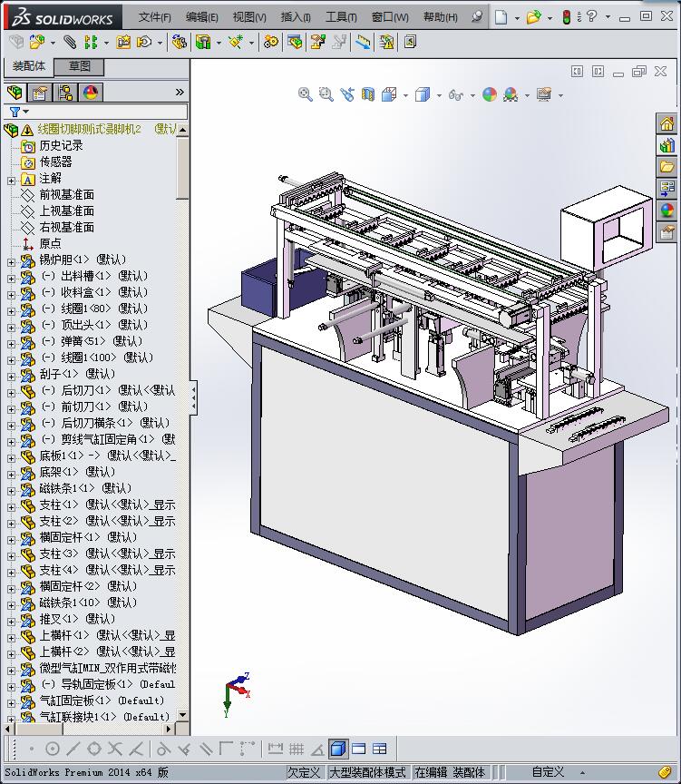The height and width of the screenshot is (784, 681).
Task: Click the new document icon button
Action: [501, 17]
